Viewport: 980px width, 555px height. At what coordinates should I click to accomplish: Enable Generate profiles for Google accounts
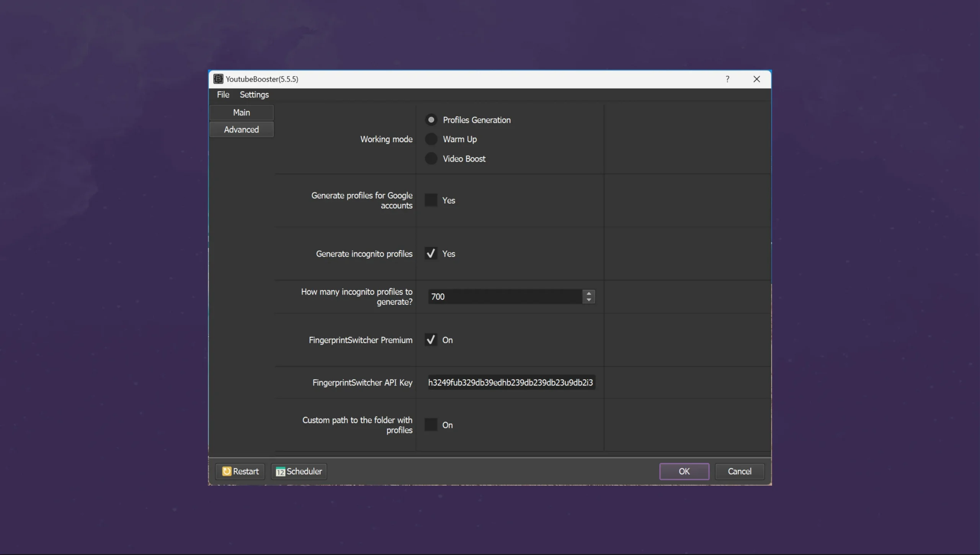coord(431,200)
